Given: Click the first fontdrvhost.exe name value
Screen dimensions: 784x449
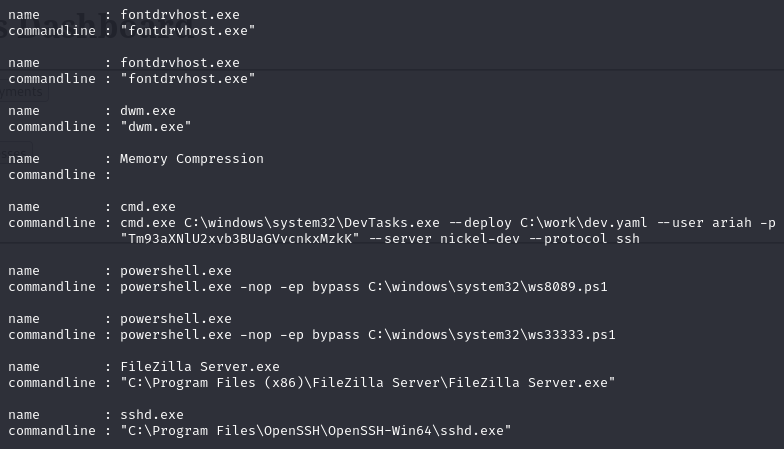Looking at the screenshot, I should click(x=179, y=14).
